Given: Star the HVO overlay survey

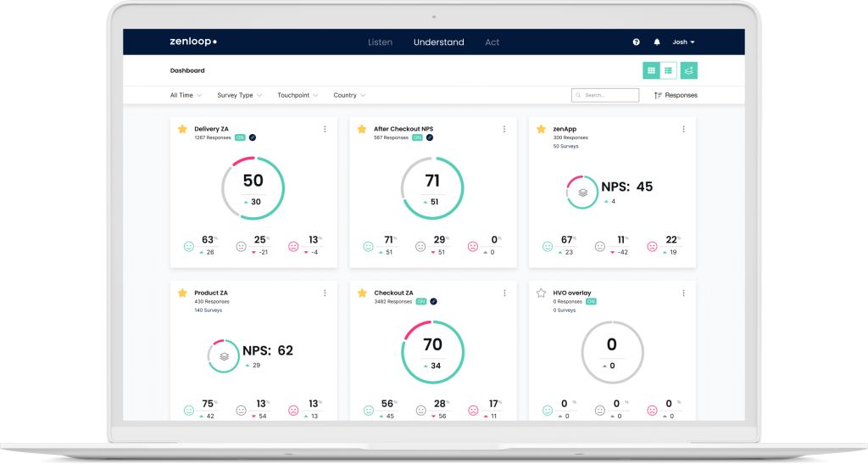Looking at the screenshot, I should click(541, 293).
